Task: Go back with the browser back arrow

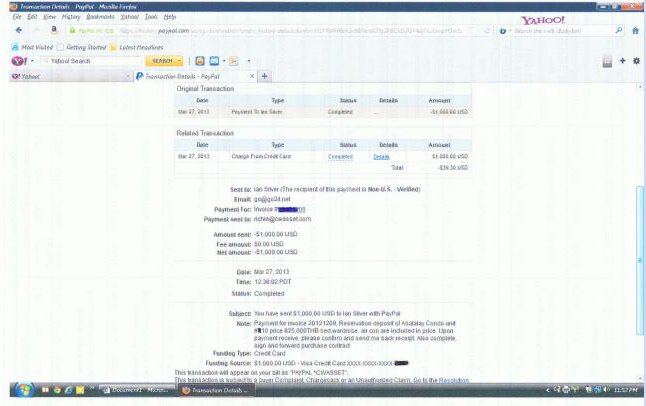Action: pyautogui.click(x=19, y=31)
